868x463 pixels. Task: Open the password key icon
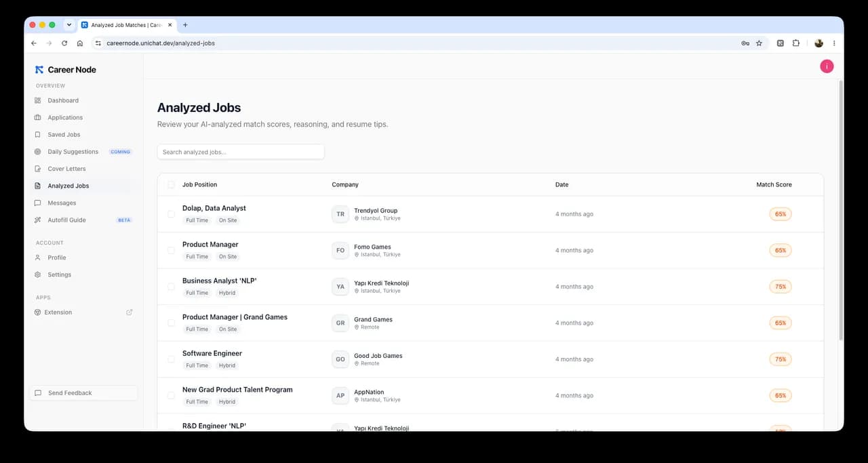click(745, 43)
